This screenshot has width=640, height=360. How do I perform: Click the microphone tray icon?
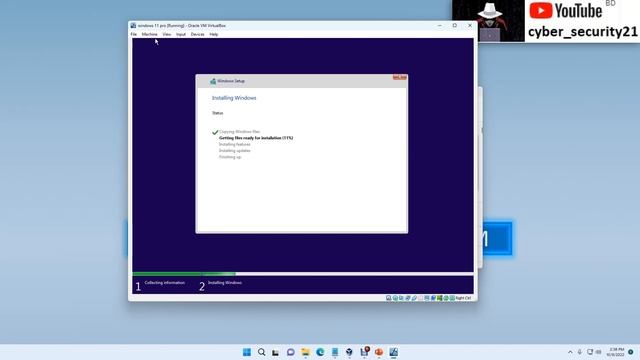(x=580, y=352)
